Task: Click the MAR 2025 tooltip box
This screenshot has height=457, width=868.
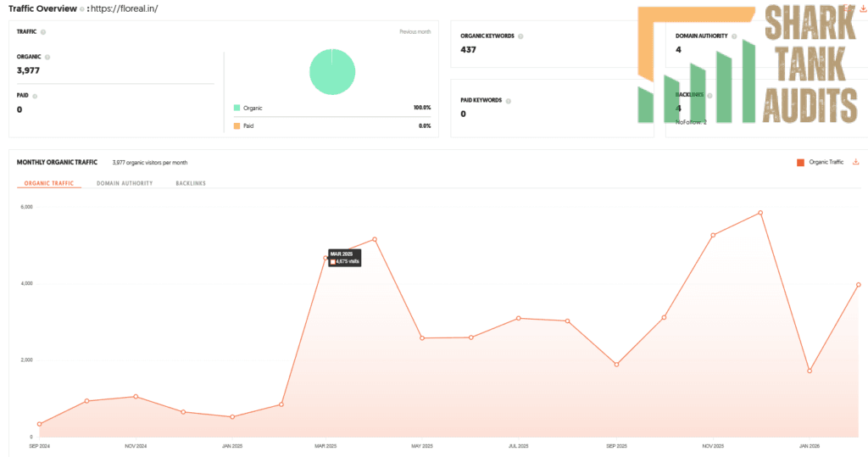Action: 345,258
